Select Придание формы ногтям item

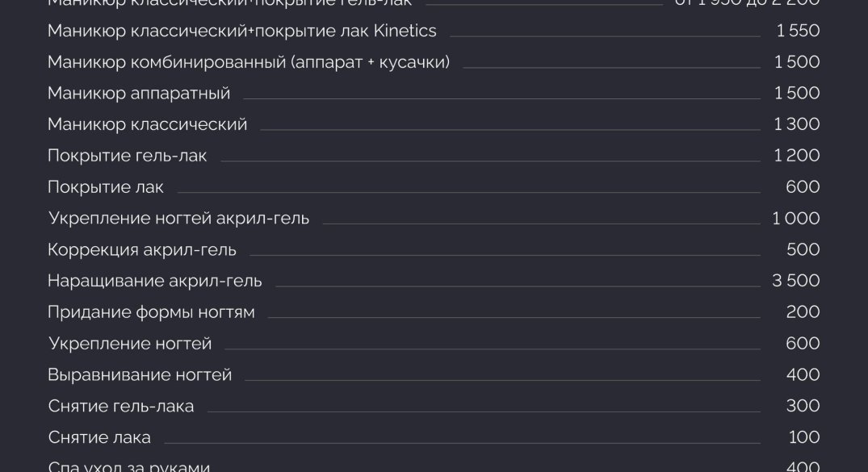(151, 312)
